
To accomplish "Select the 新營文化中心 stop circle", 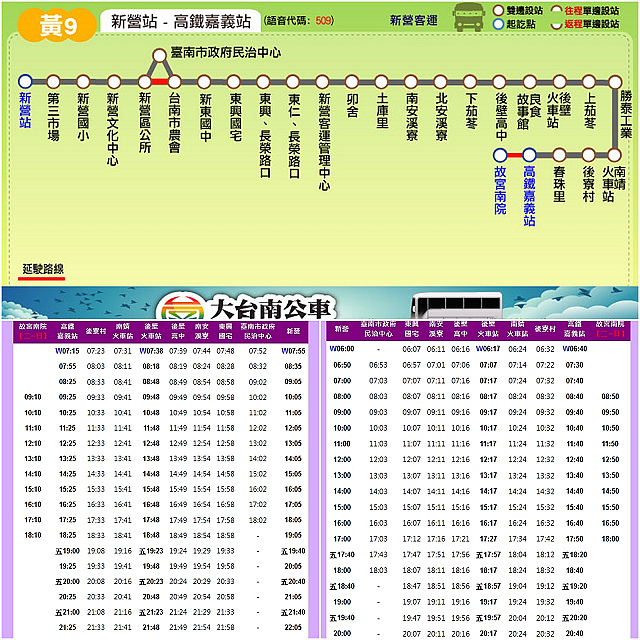I will click(114, 82).
